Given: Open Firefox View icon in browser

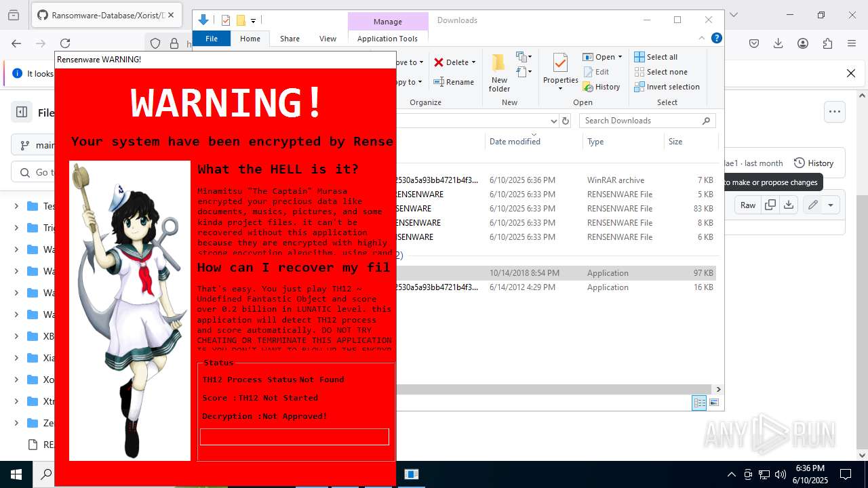Looking at the screenshot, I should 14,15.
